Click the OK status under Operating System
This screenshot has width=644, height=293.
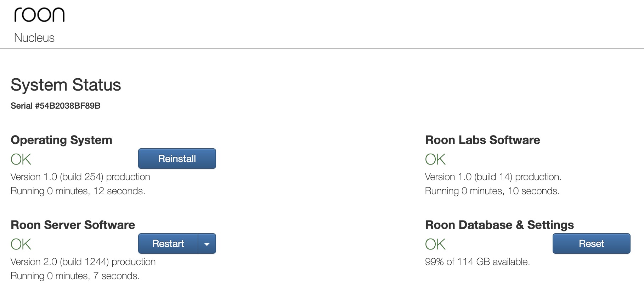pyautogui.click(x=21, y=159)
